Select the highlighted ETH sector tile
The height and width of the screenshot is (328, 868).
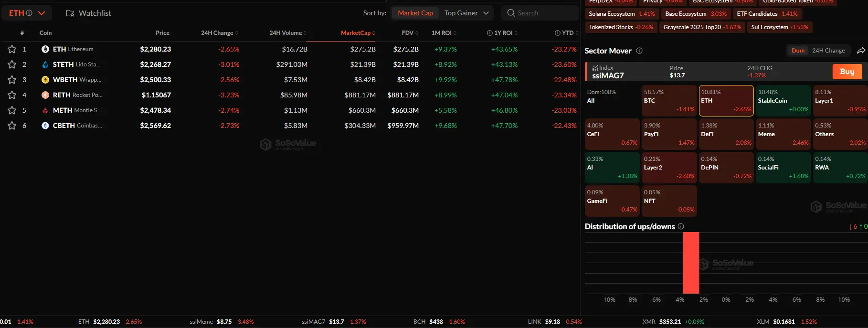pos(726,101)
